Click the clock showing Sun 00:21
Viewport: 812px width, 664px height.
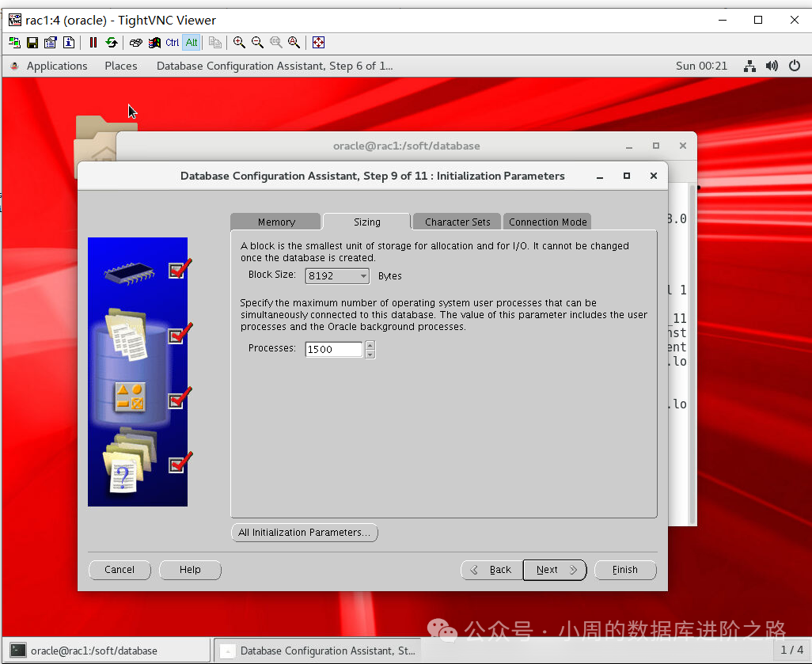[701, 66]
